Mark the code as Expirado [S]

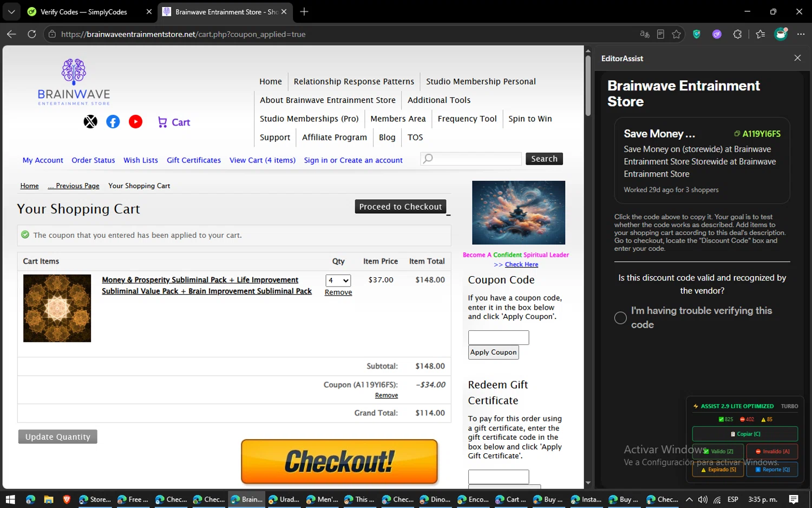[x=718, y=470]
